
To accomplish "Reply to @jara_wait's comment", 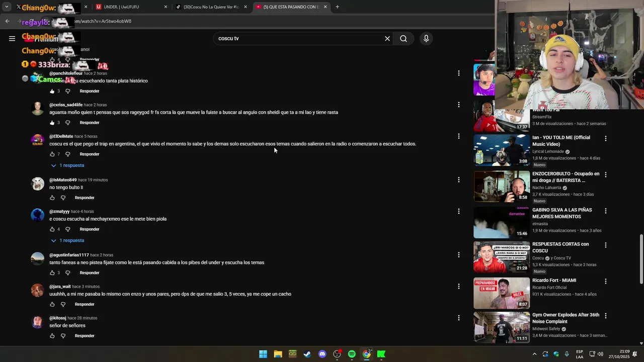I will coord(85,304).
